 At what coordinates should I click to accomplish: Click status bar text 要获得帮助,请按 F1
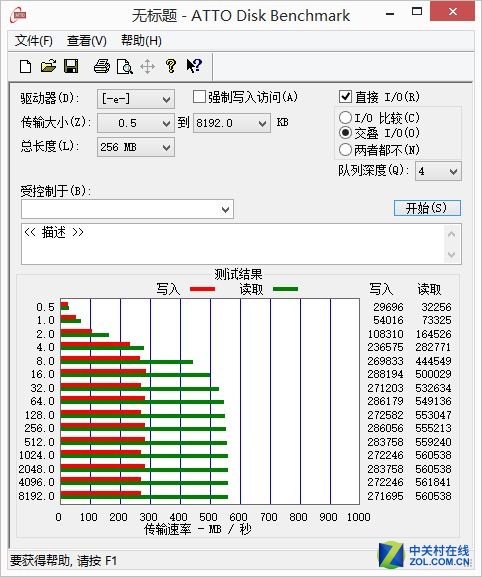[x=64, y=561]
